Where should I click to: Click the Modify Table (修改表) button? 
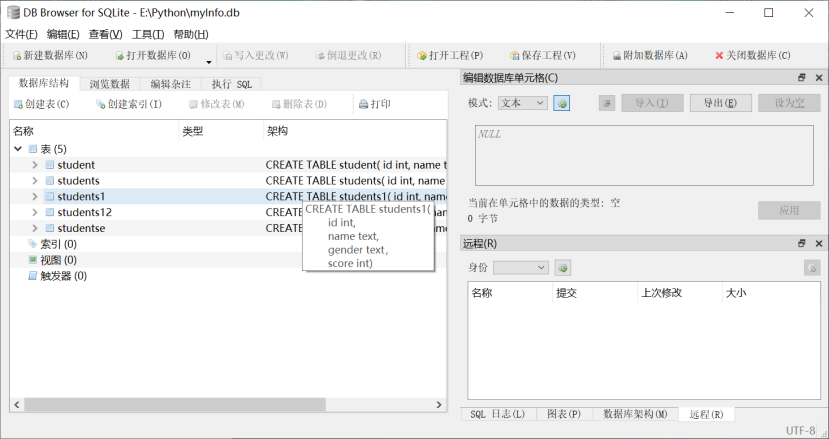[217, 104]
